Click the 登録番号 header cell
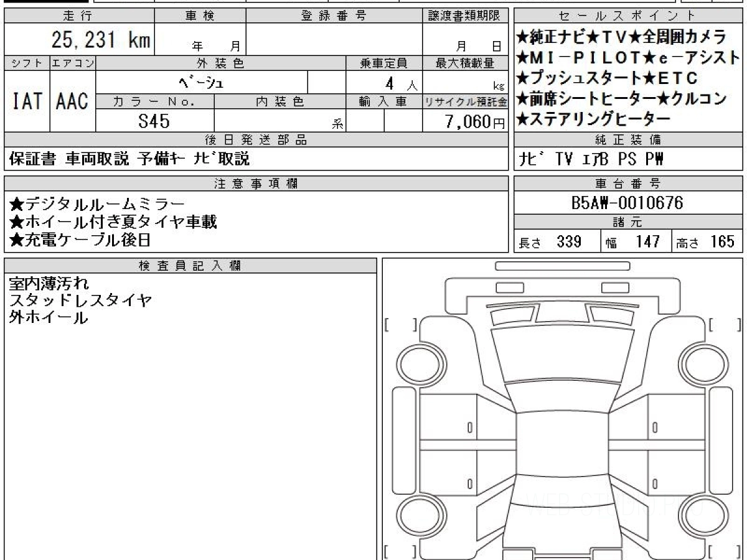Screen dimensions: 747x560 pyautogui.click(x=334, y=16)
